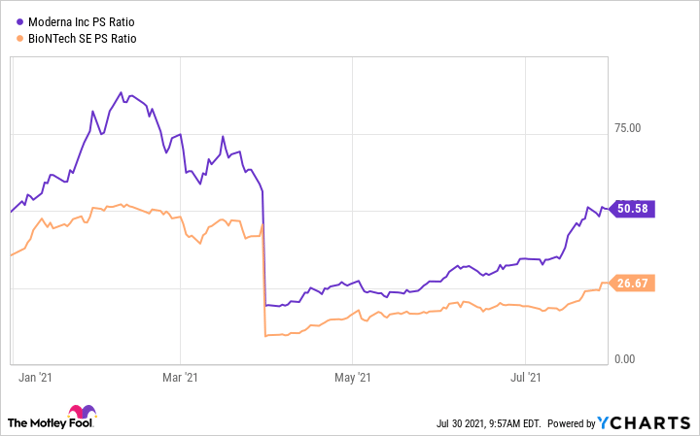Viewport: 700px width, 436px height.
Task: Click the YCharts logo
Action: pyautogui.click(x=643, y=420)
